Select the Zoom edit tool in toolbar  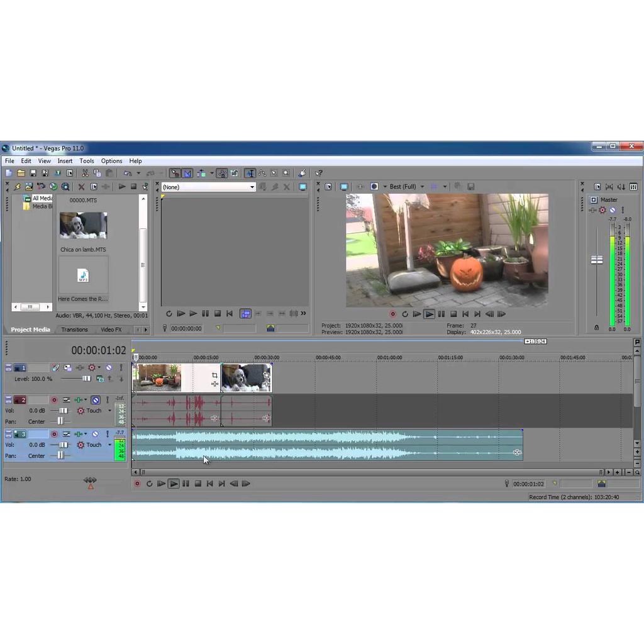286,174
